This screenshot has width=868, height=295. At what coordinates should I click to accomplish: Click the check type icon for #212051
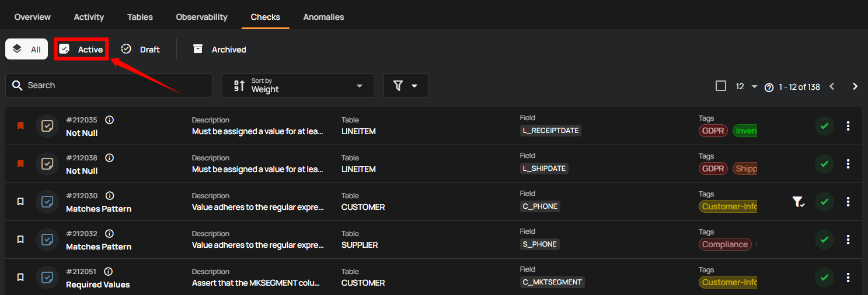click(x=47, y=277)
